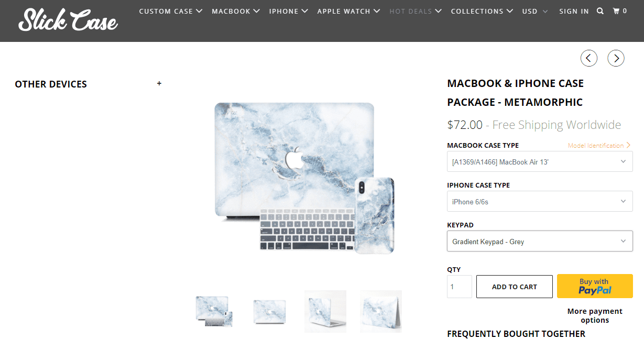Click More payment options link
644x339 pixels.
click(595, 315)
